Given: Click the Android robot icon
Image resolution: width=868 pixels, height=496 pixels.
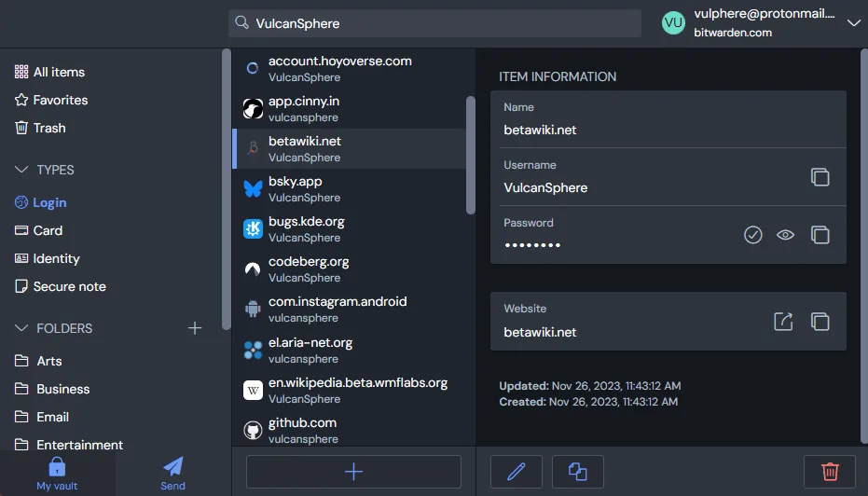Looking at the screenshot, I should pos(253,309).
